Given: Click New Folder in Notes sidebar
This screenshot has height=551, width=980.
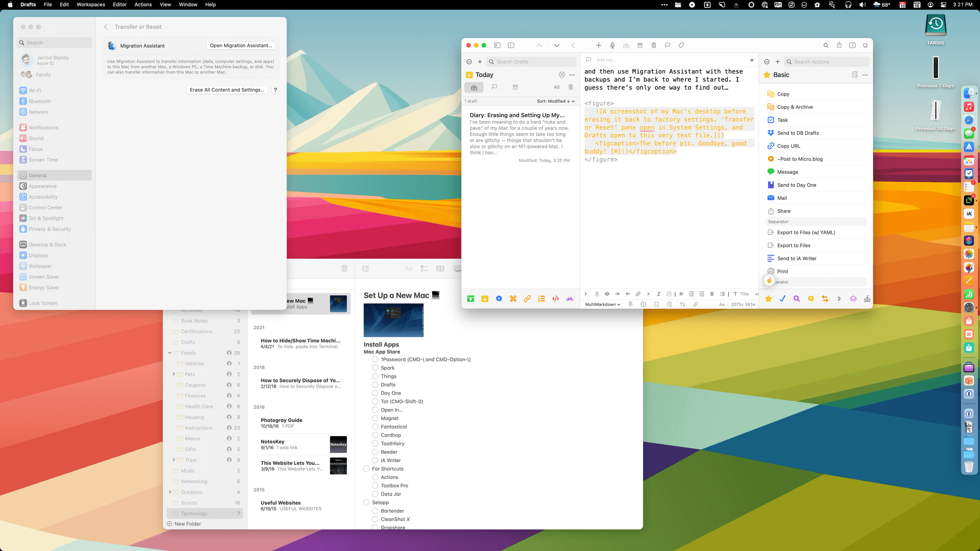Looking at the screenshot, I should [x=184, y=524].
